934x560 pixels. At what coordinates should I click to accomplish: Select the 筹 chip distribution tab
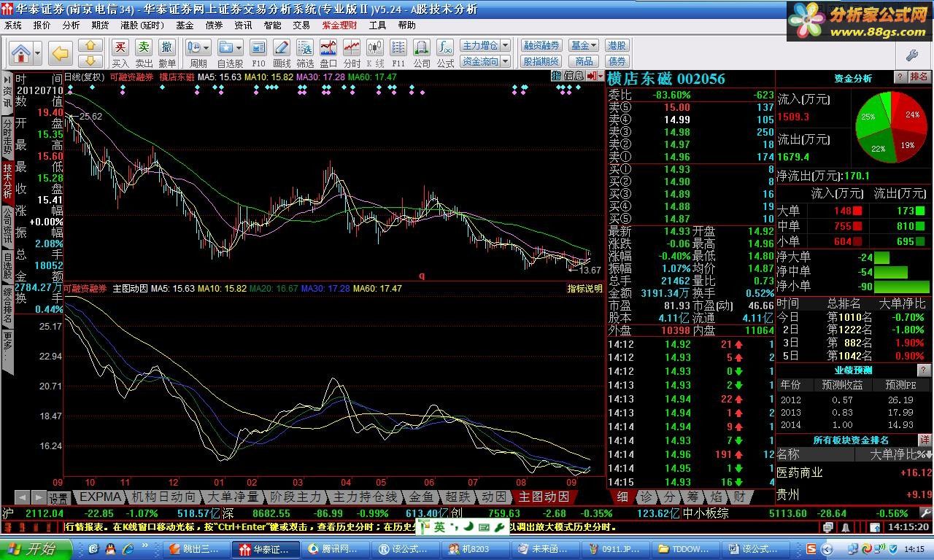pyautogui.click(x=693, y=497)
